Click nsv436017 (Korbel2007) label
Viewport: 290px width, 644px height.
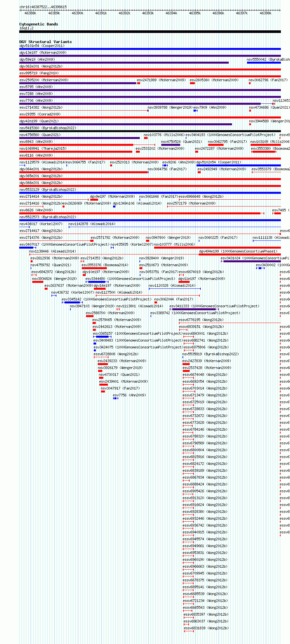click(41, 224)
